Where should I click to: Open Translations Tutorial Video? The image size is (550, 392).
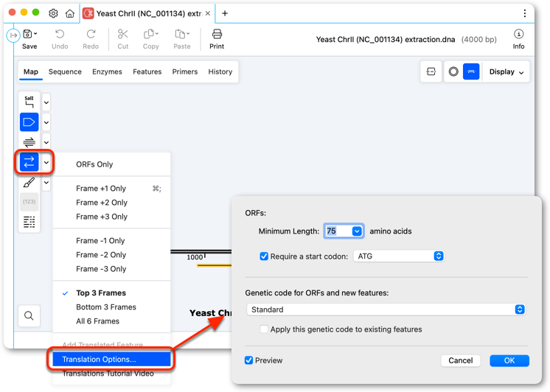[111, 374]
